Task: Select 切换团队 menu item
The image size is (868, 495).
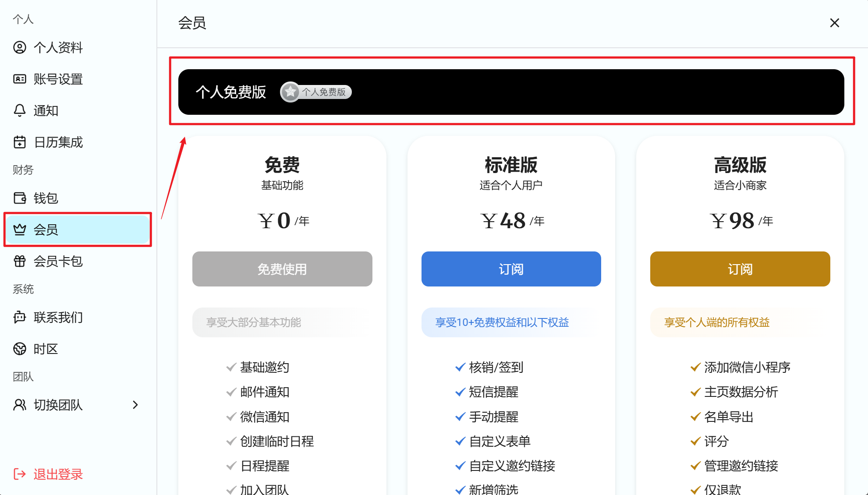Action: (78, 405)
